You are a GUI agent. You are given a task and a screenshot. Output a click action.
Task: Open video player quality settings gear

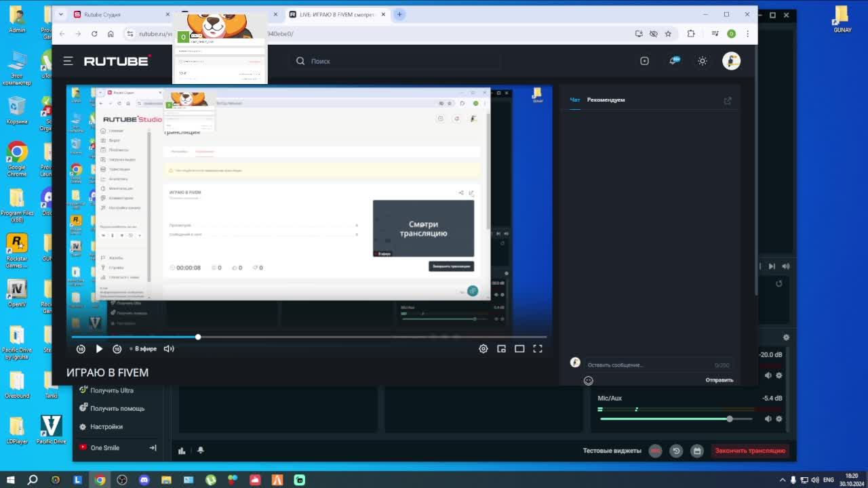pyautogui.click(x=484, y=348)
